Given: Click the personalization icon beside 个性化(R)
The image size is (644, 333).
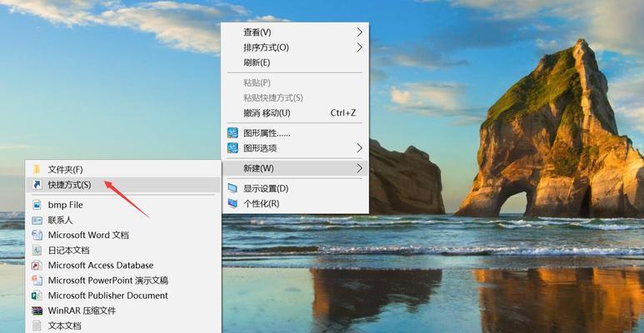Looking at the screenshot, I should pyautogui.click(x=233, y=203).
